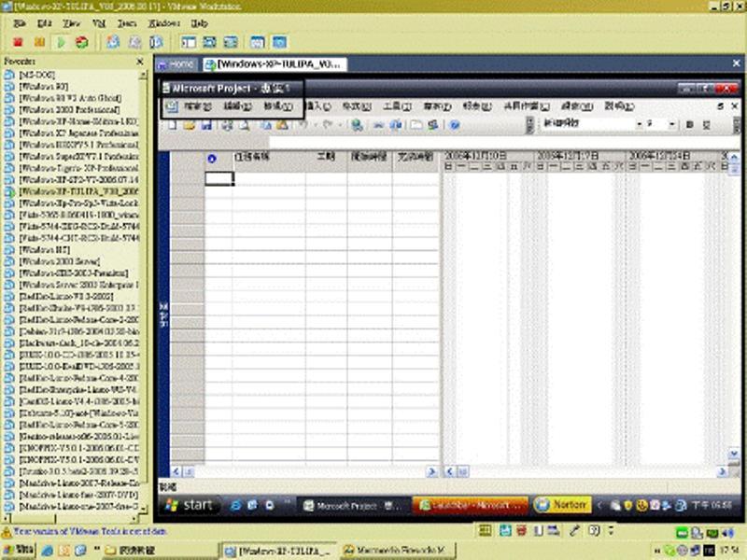Click the Microsoft Project taskbar button in guest
This screenshot has height=560, width=747.
353,506
